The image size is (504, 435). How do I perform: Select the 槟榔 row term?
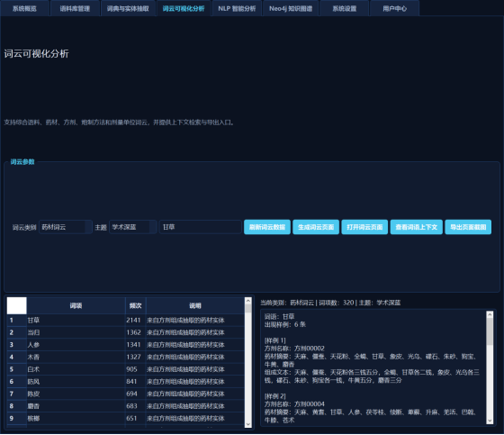coord(76,418)
